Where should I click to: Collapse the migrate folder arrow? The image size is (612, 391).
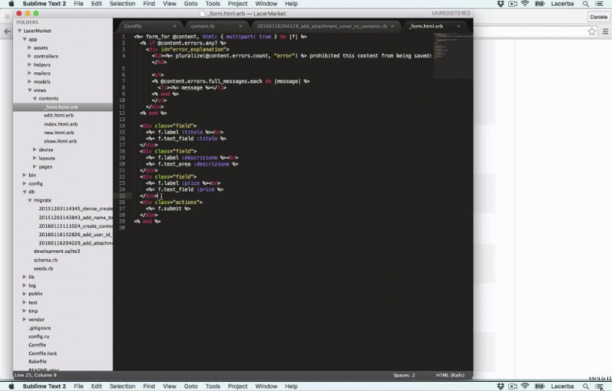point(30,200)
